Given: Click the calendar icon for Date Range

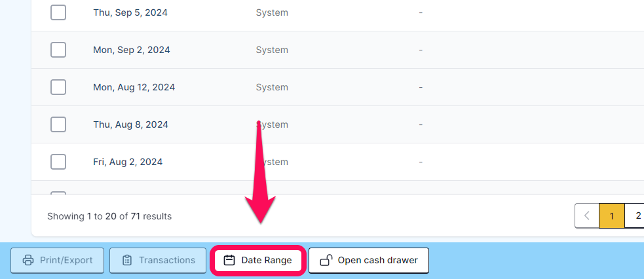Looking at the screenshot, I should click(229, 260).
